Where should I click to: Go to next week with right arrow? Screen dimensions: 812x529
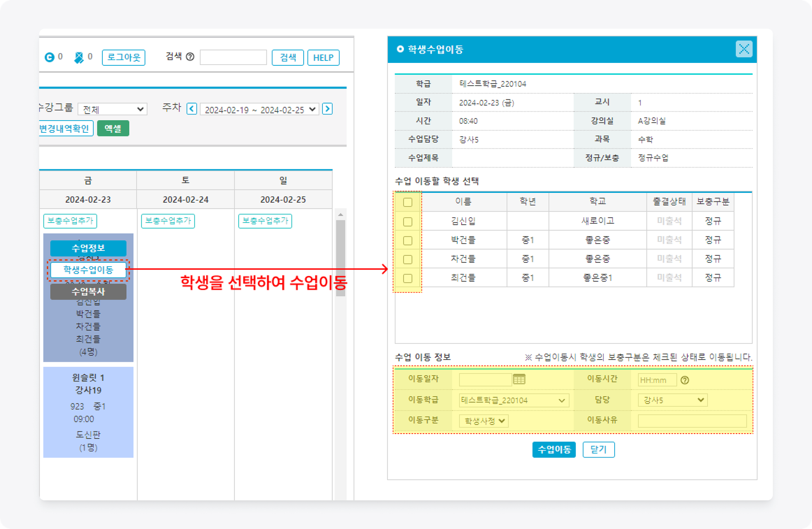327,109
